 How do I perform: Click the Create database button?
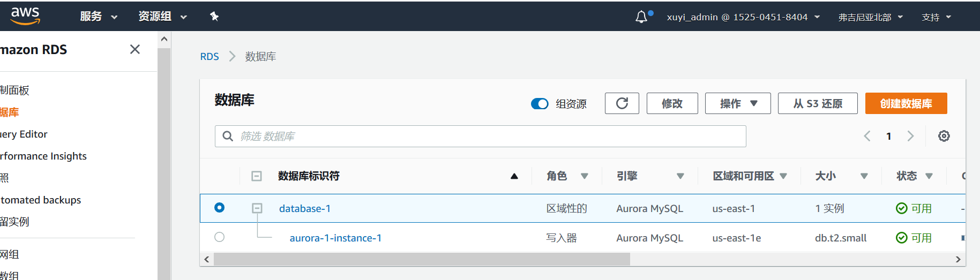[x=906, y=103]
